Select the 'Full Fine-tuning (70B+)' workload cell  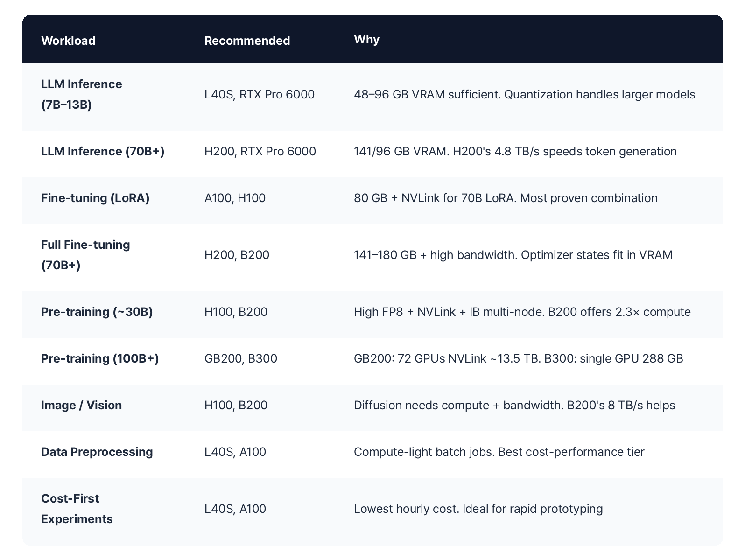tap(86, 255)
